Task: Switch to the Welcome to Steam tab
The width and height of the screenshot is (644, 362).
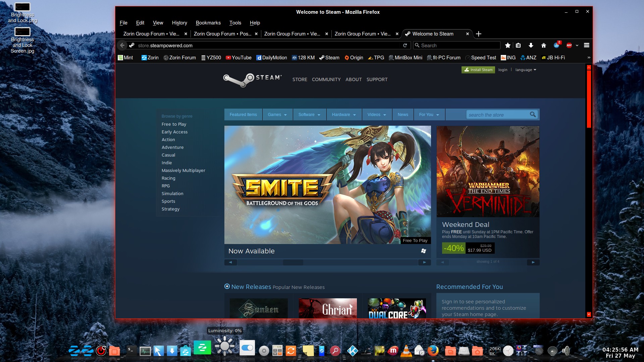Action: pos(433,34)
